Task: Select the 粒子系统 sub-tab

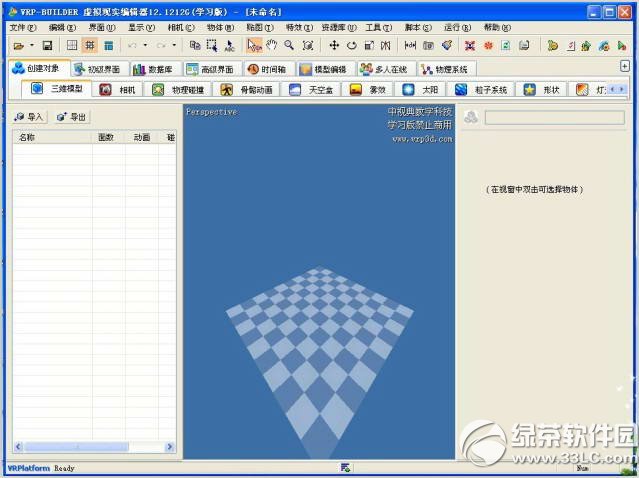Action: (x=482, y=89)
